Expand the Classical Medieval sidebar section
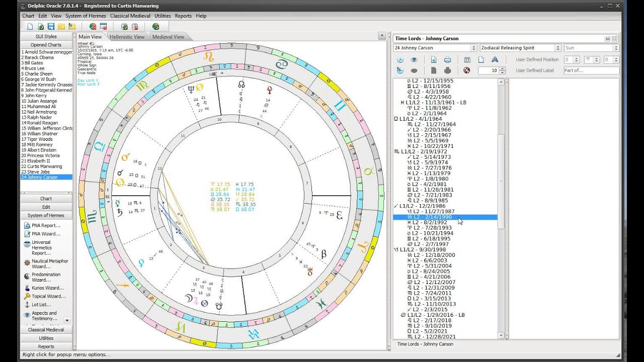 (46, 330)
